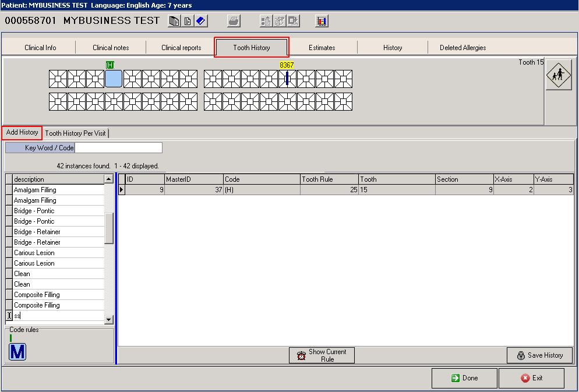Select the tooth labeled 8367
Image resolution: width=579 pixels, height=392 pixels.
[x=287, y=79]
